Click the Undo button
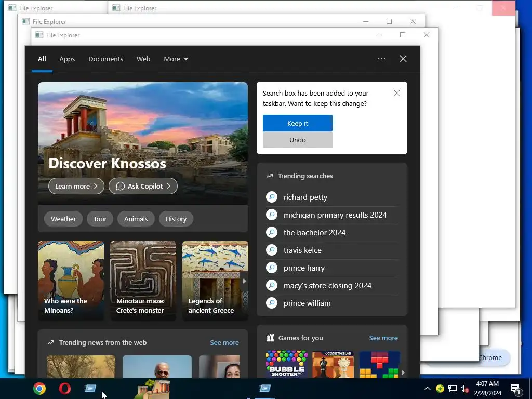532x399 pixels. click(298, 140)
